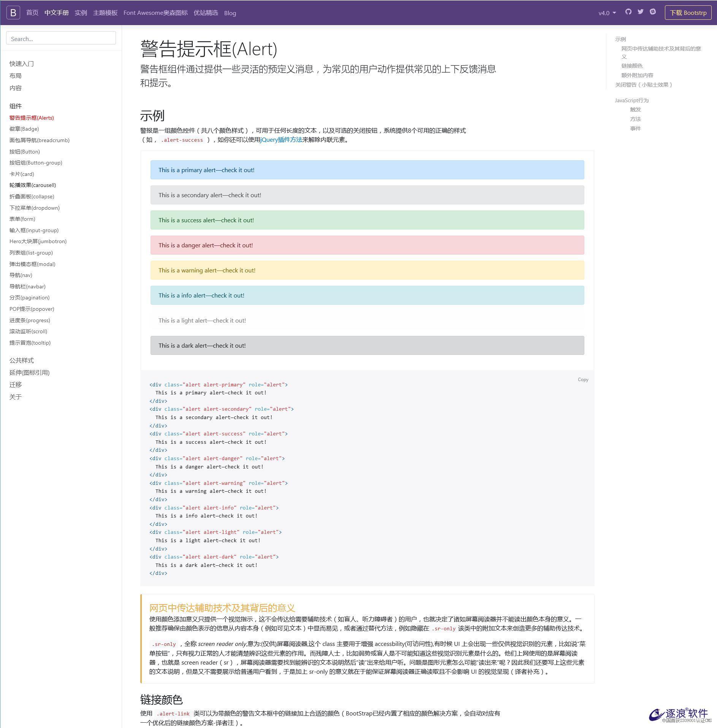Jump to 示例 in right table of contents
The height and width of the screenshot is (728, 717).
620,39
